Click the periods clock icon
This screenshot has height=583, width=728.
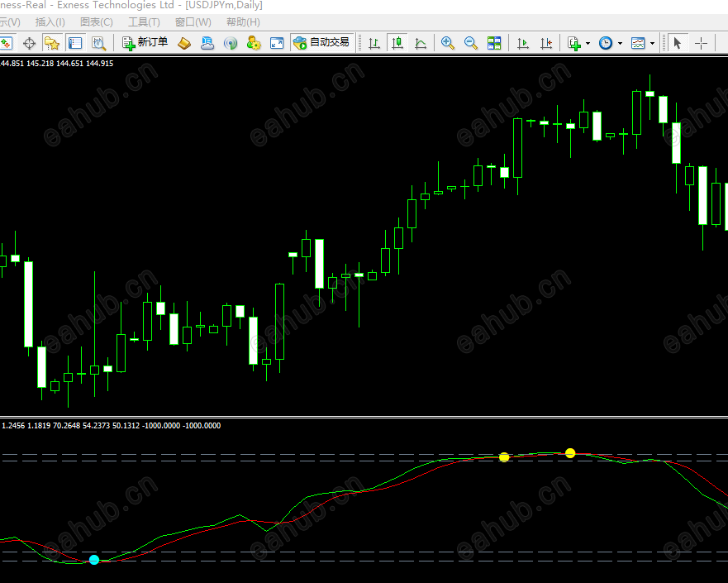[606, 43]
